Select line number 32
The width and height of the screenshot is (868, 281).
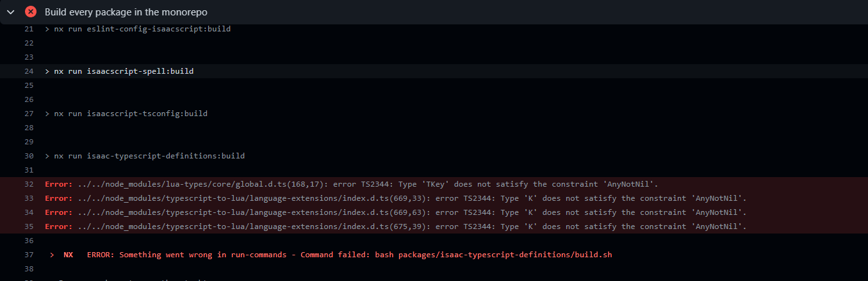pyautogui.click(x=28, y=184)
